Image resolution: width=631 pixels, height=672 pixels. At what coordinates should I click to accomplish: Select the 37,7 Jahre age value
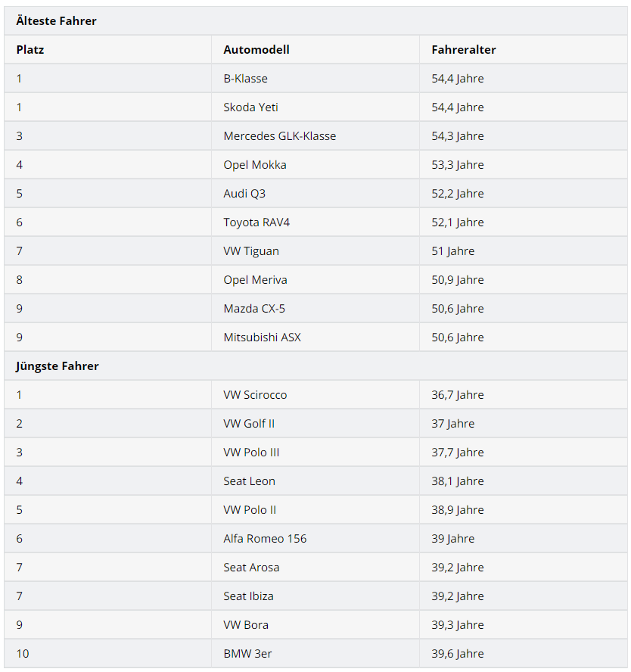pyautogui.click(x=458, y=453)
